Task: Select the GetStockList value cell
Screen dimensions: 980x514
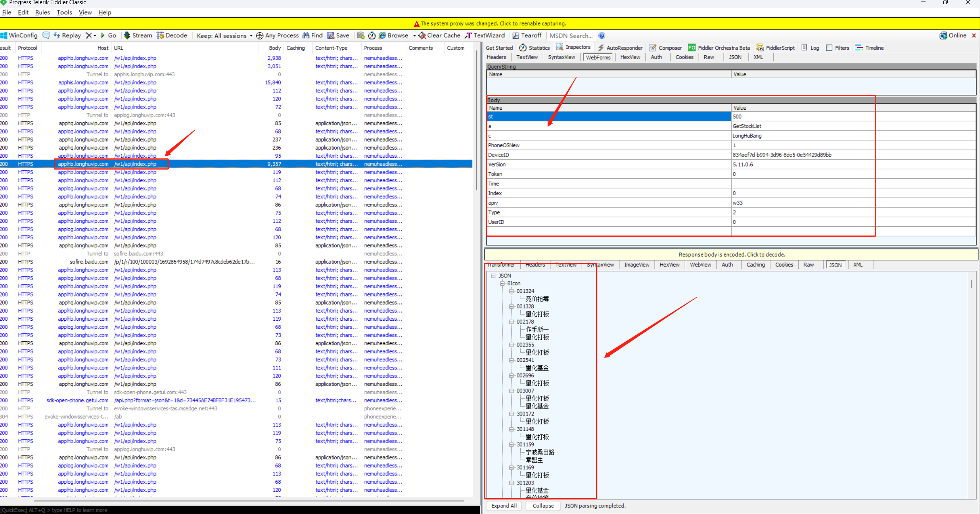Action: [853, 126]
